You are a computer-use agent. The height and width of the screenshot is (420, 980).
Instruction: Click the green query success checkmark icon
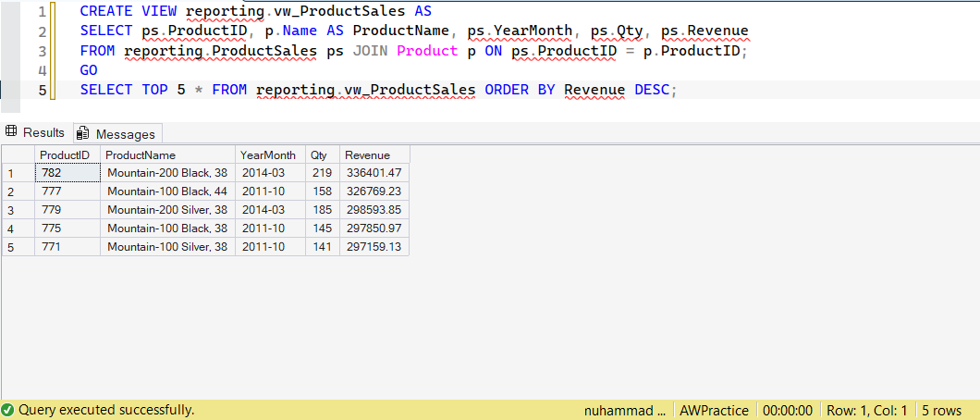pyautogui.click(x=8, y=410)
